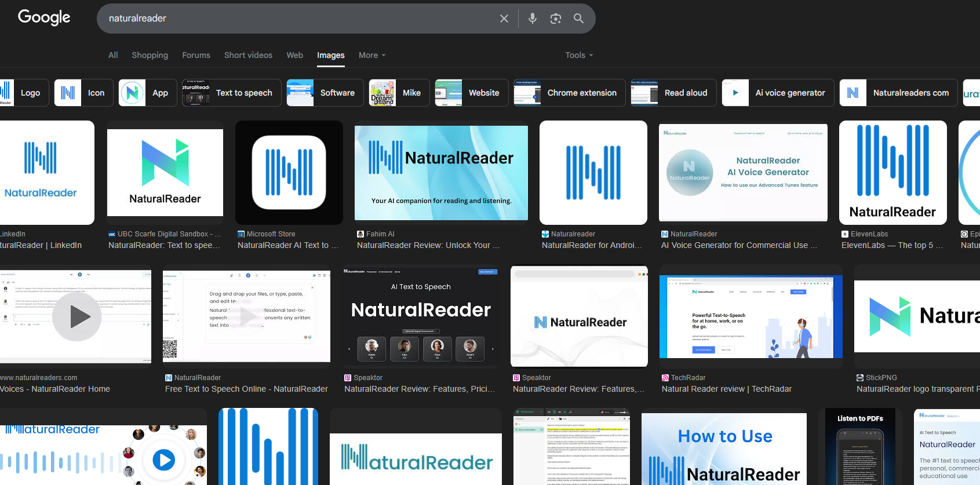Click the StickPNG source favicon

[860, 378]
